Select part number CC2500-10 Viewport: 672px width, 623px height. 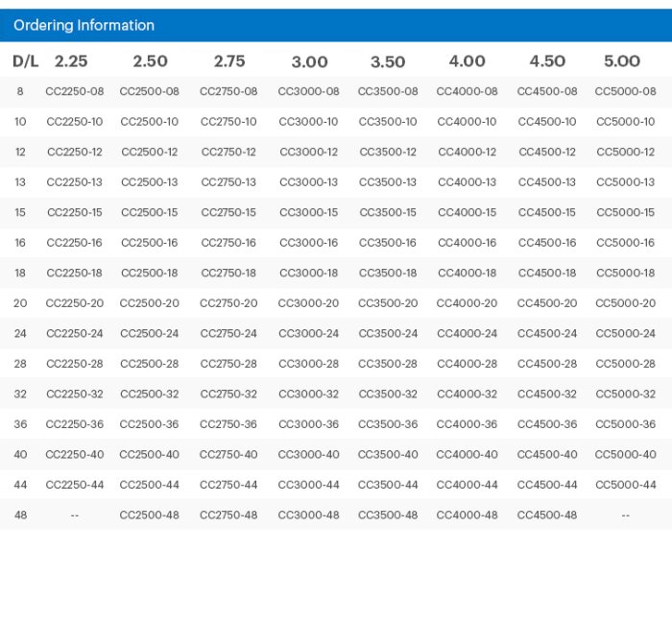coord(150,122)
